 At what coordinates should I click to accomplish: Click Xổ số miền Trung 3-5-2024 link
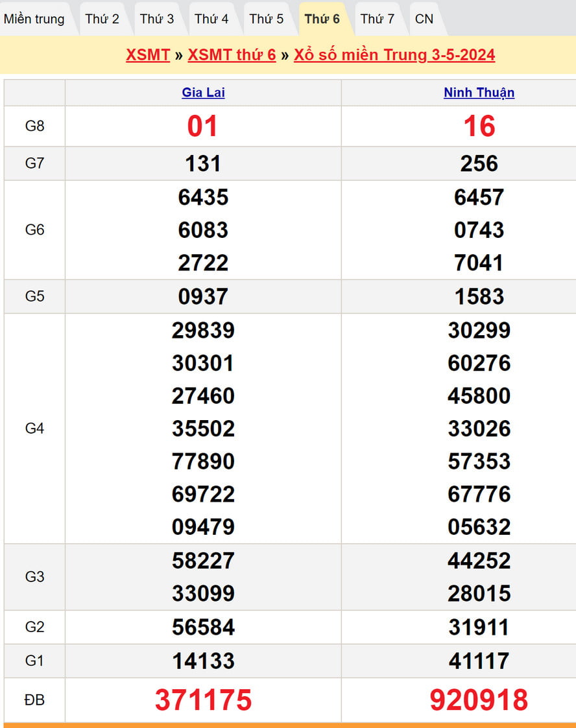pos(394,54)
